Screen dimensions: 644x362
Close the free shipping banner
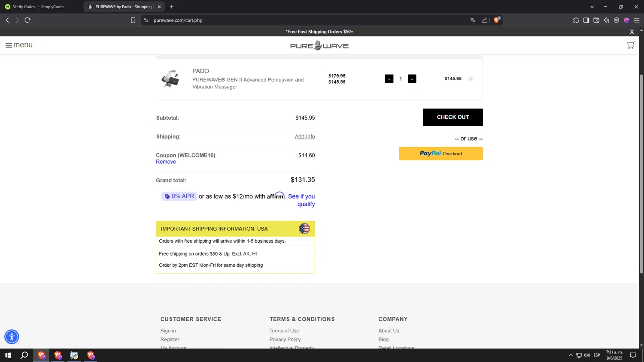coord(632,32)
